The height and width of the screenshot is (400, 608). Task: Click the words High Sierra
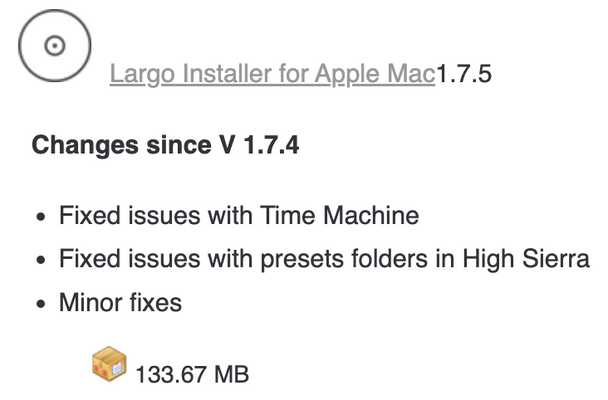[526, 259]
